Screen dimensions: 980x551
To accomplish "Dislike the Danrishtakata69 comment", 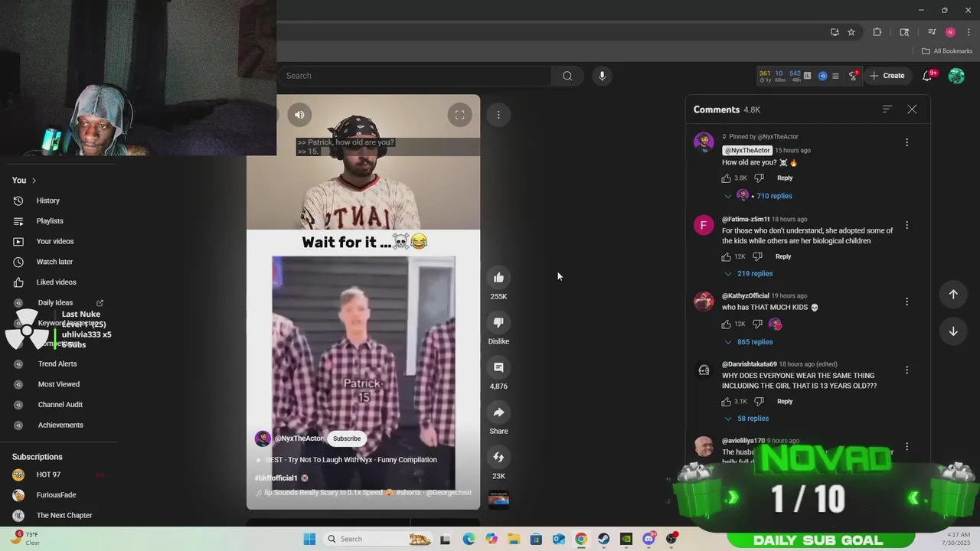I will coord(759,401).
